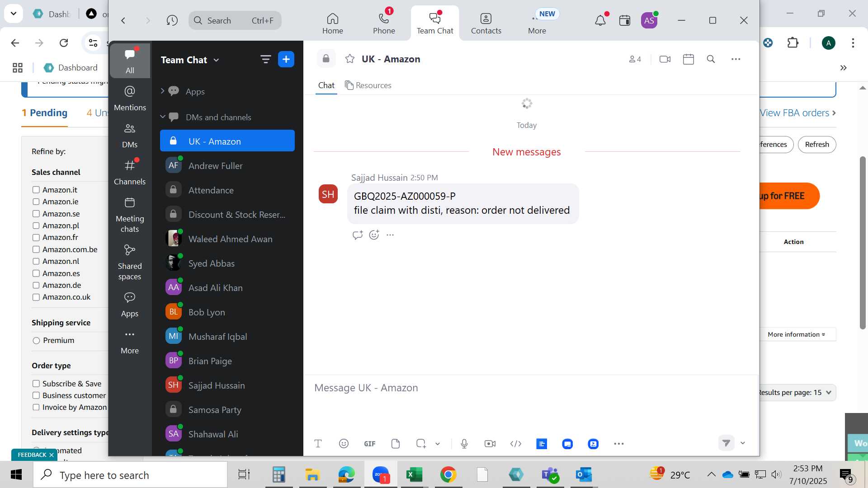Image resolution: width=868 pixels, height=488 pixels.
Task: Click the AS profile avatar
Action: (x=649, y=20)
